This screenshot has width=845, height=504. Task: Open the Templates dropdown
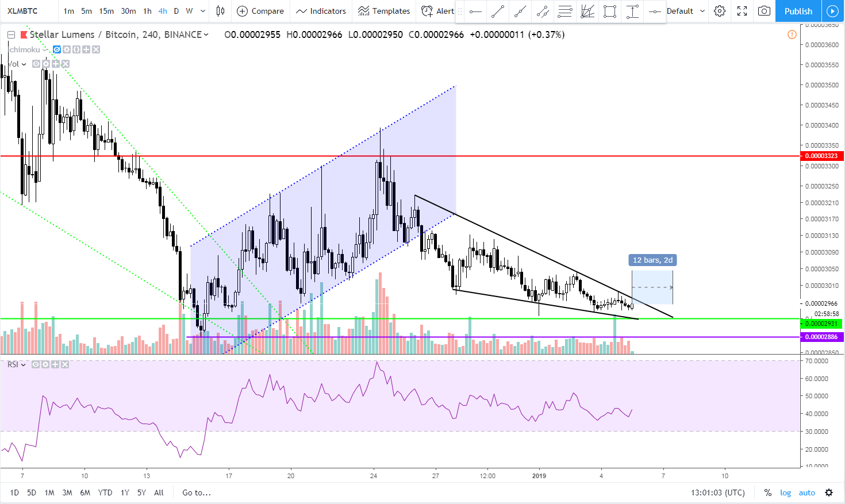383,11
